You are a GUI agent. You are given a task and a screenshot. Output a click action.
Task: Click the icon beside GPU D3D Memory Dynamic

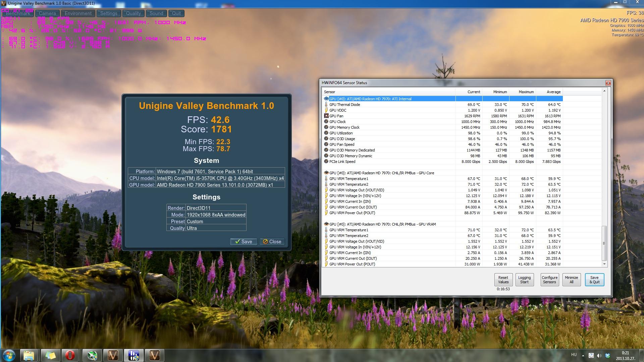pos(326,156)
